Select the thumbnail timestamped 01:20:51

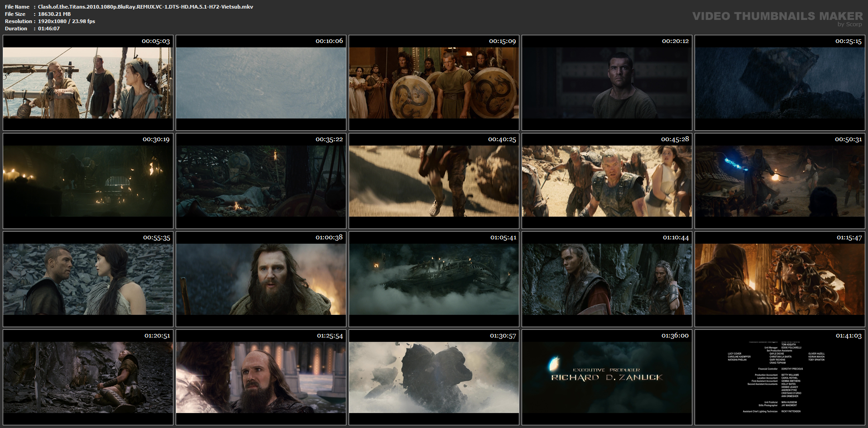(88, 377)
